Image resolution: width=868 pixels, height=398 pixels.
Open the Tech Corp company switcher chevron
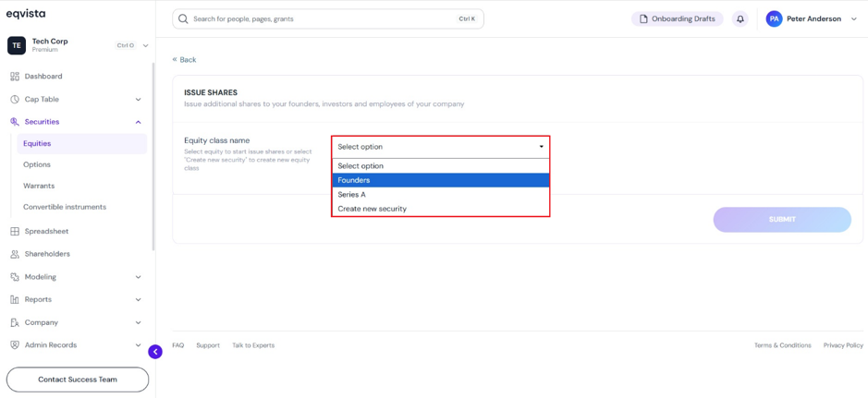pos(145,45)
